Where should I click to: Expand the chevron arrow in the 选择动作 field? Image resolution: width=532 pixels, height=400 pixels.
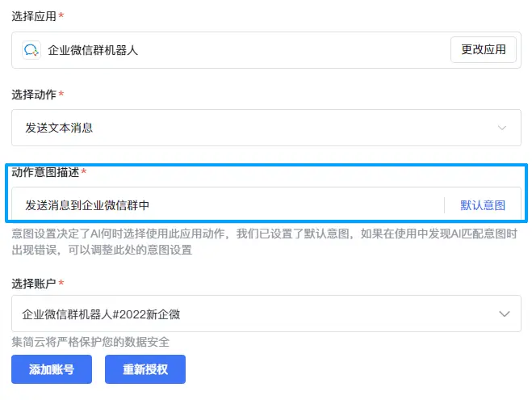pos(502,128)
